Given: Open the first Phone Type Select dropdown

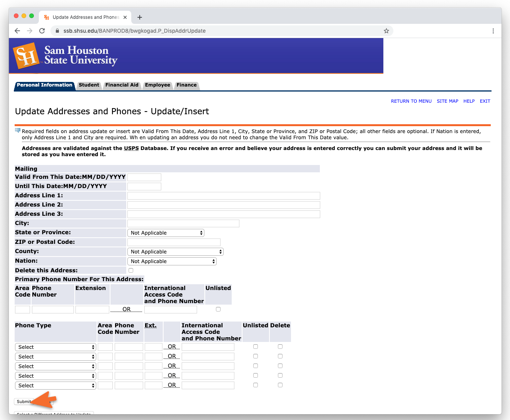Looking at the screenshot, I should pos(55,347).
